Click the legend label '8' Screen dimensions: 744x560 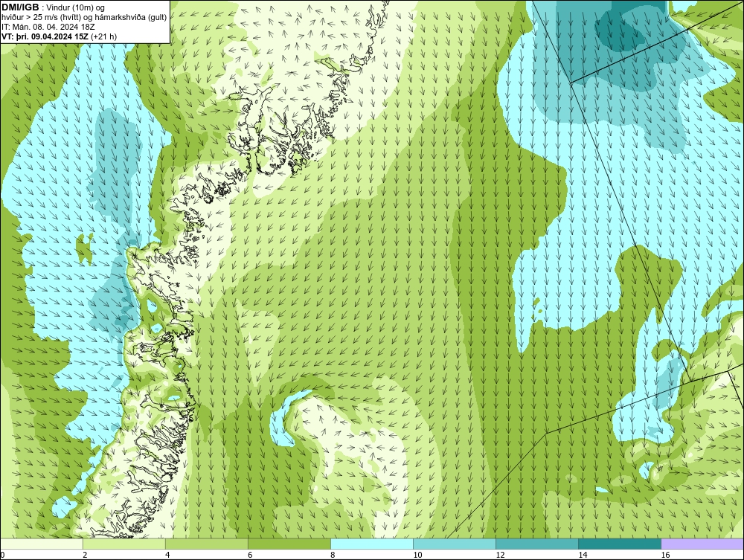pos(333,555)
